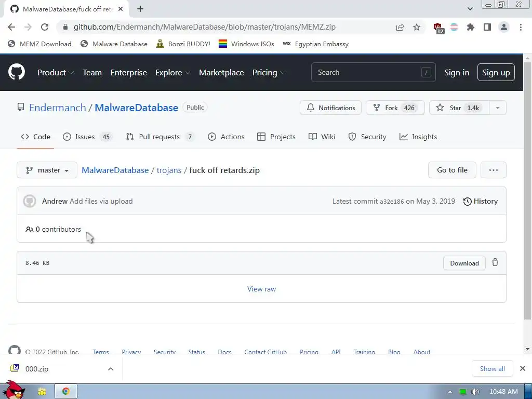
Task: Open the Pull requests tab
Action: coord(161,137)
